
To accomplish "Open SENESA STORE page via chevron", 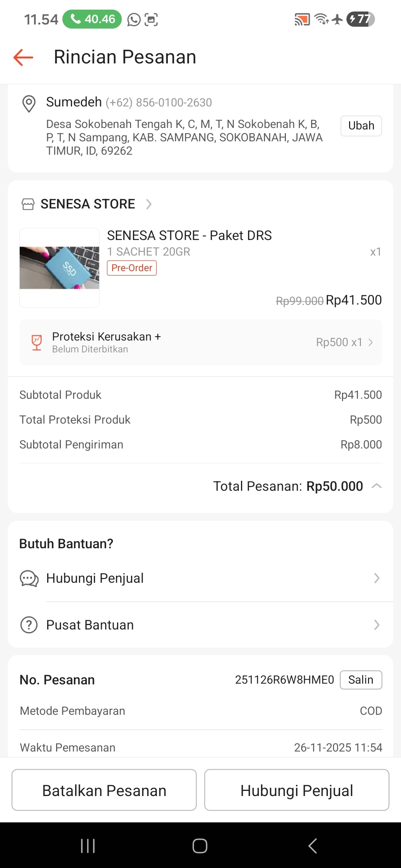I will [x=149, y=204].
